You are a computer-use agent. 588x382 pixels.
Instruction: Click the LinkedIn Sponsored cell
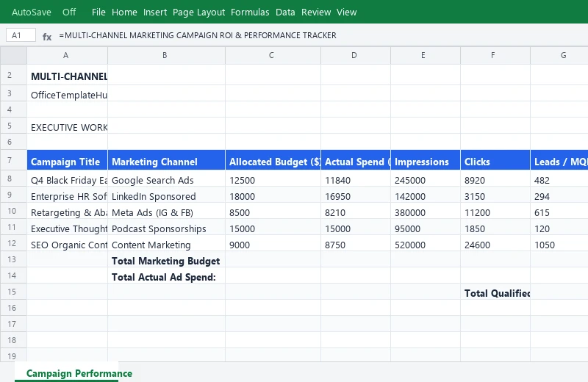[167, 195]
